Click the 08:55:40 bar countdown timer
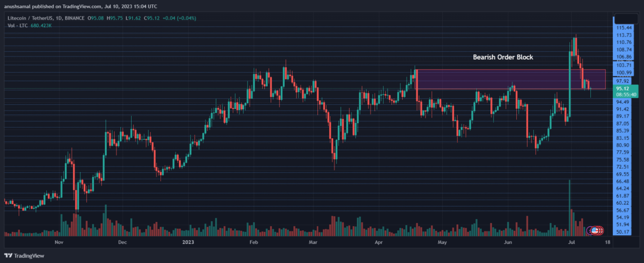Screen dimensions: 644x263 coord(624,94)
